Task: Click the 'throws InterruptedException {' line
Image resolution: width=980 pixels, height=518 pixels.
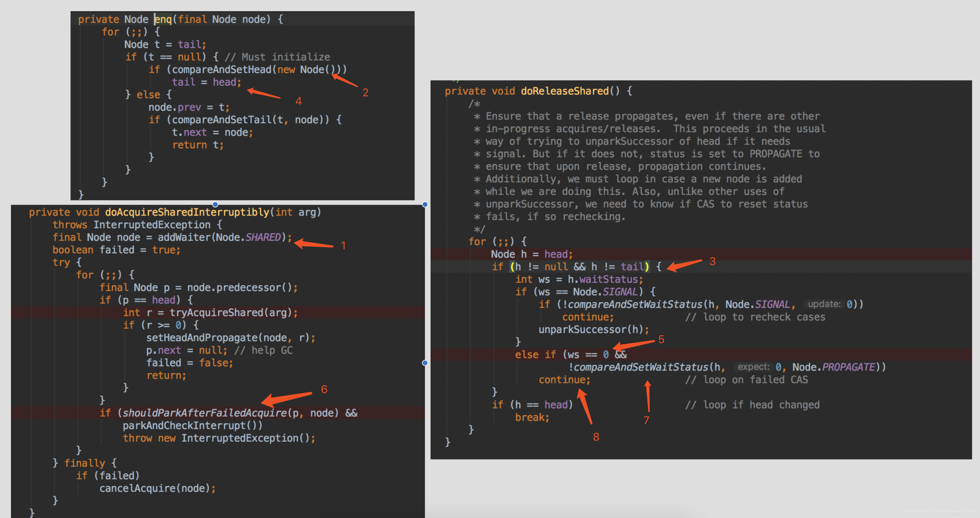Action: [x=137, y=225]
